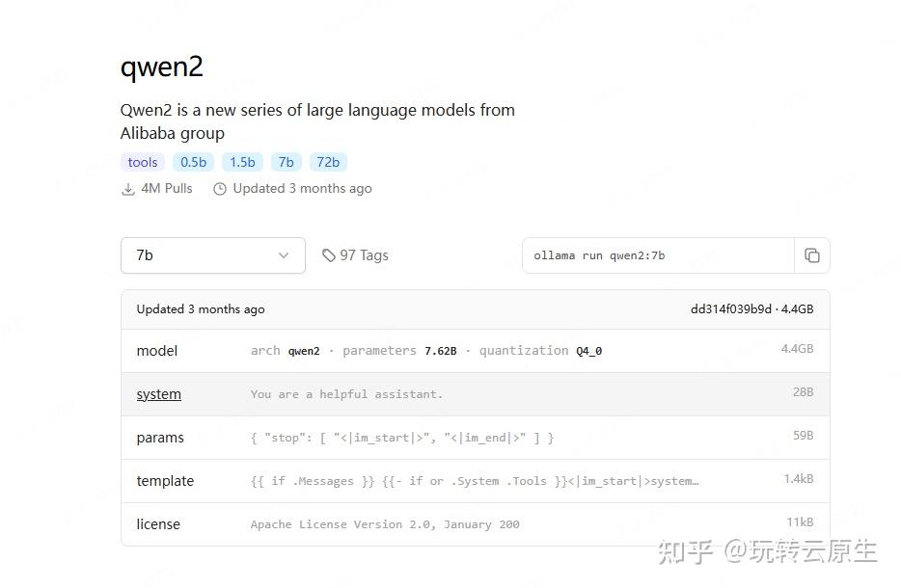Viewport: 901px width, 588px height.
Task: Open the 7b model version dropdown
Action: (x=212, y=254)
